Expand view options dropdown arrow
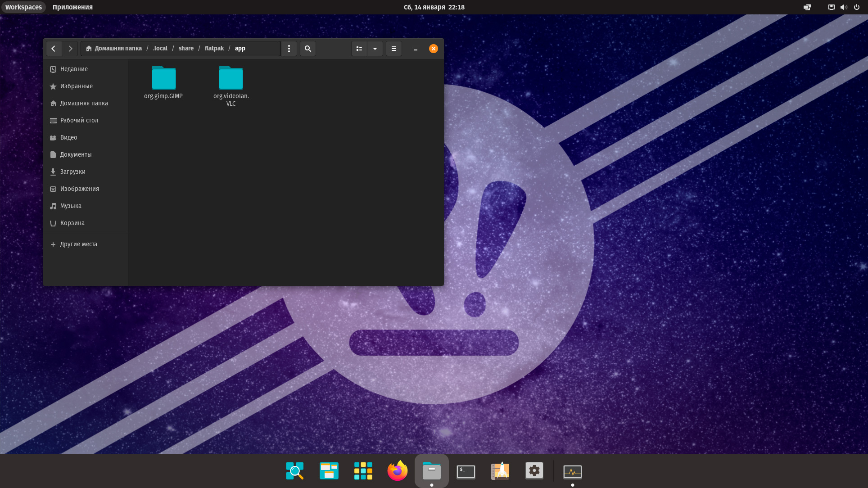Image resolution: width=868 pixels, height=488 pixels. coord(375,49)
